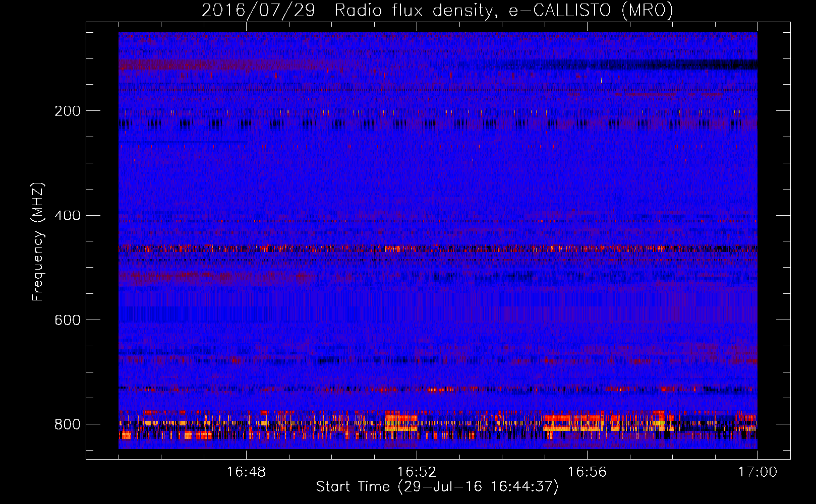This screenshot has height=504, width=816.
Task: Click the "16:48" time tick label
Action: [246, 472]
